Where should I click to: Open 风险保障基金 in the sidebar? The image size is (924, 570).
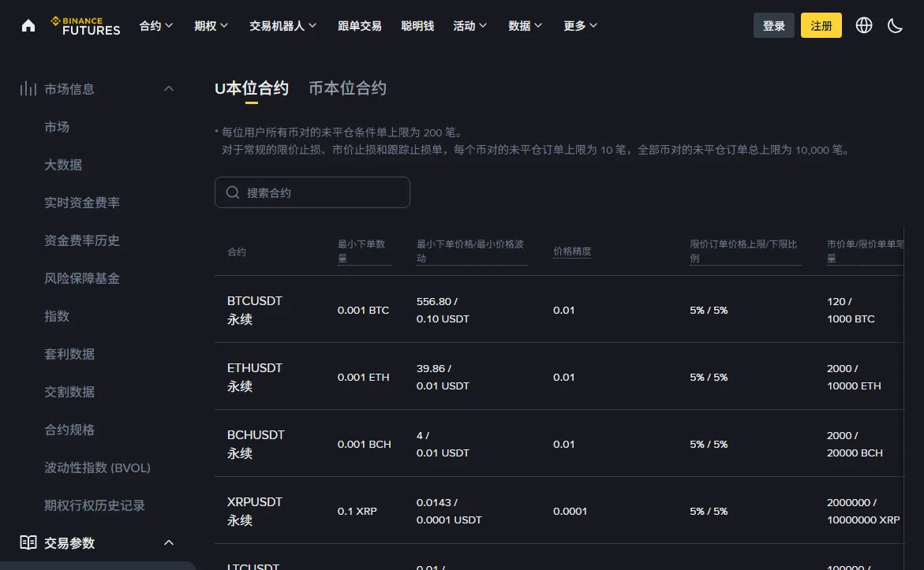(82, 278)
